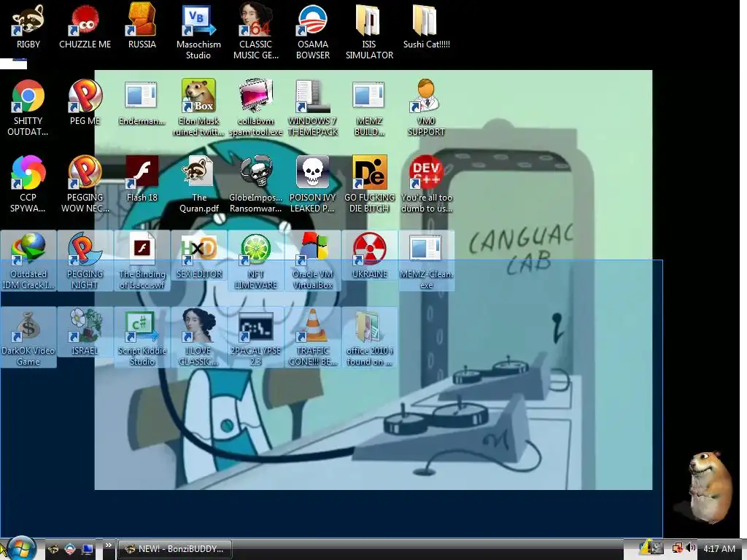Open the WINDOWS 7 THEMEPACK shortcut
This screenshot has width=747, height=560.
(312, 109)
